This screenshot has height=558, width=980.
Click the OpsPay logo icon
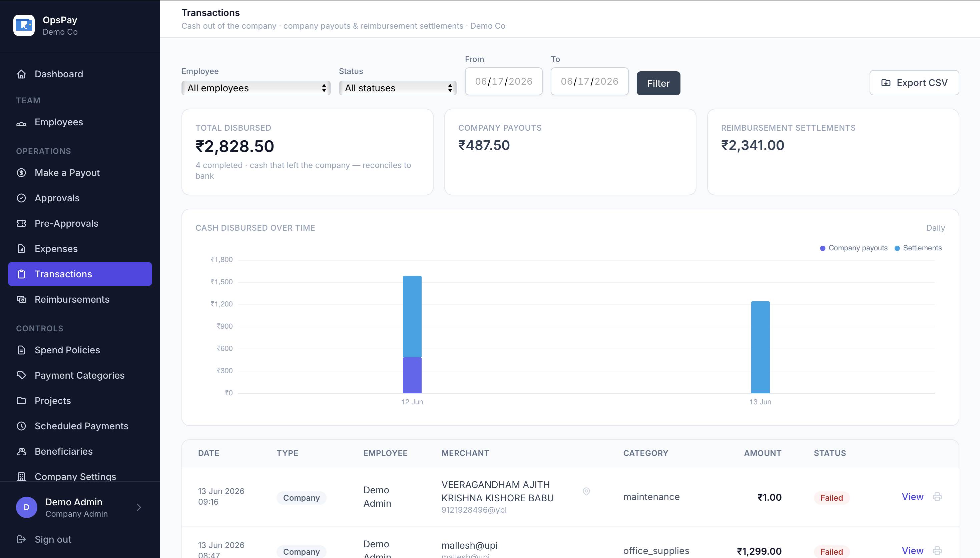point(24,25)
